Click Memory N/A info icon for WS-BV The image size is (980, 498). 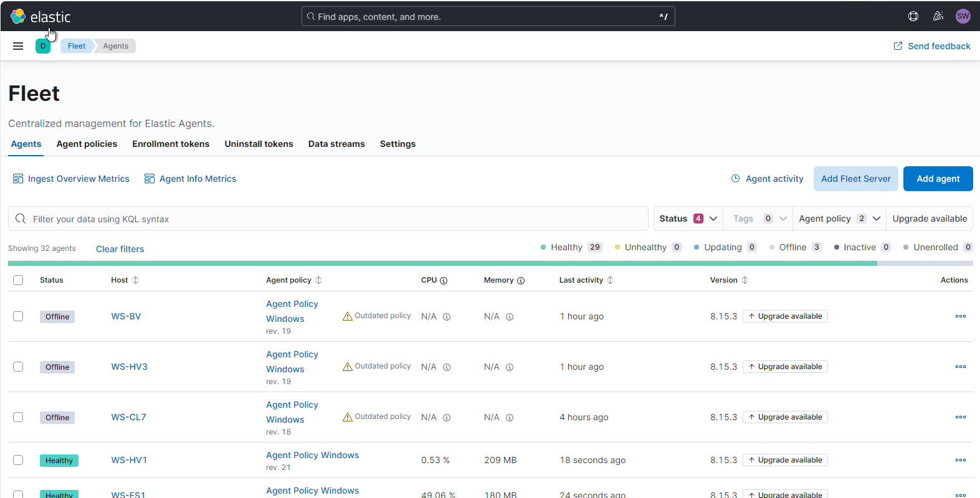[510, 317]
